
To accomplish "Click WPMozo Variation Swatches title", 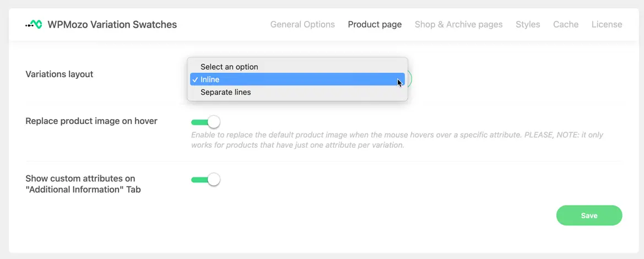I will [x=112, y=24].
